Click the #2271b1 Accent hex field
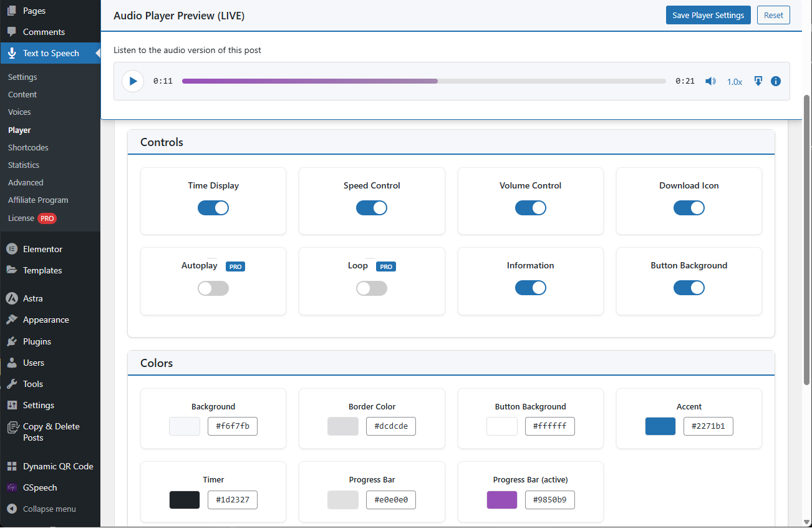The image size is (812, 528). 708,426
